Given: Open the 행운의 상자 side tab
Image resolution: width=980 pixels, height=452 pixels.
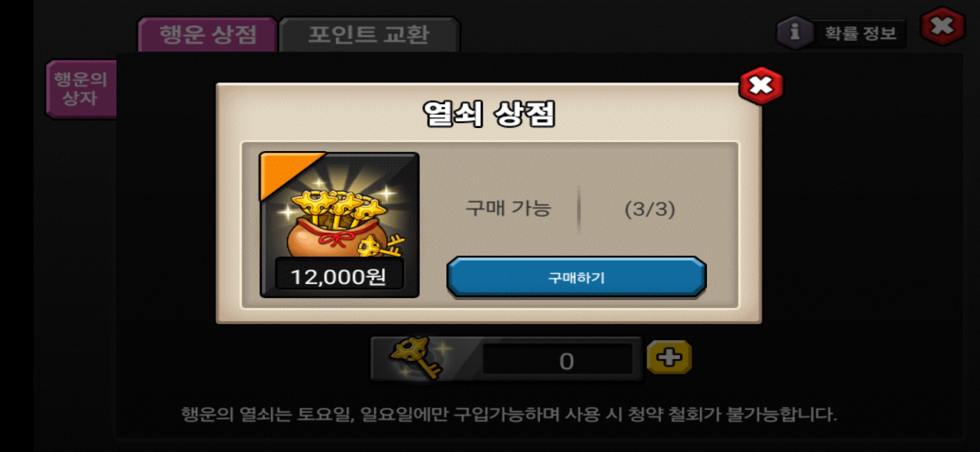Looking at the screenshot, I should (x=81, y=89).
